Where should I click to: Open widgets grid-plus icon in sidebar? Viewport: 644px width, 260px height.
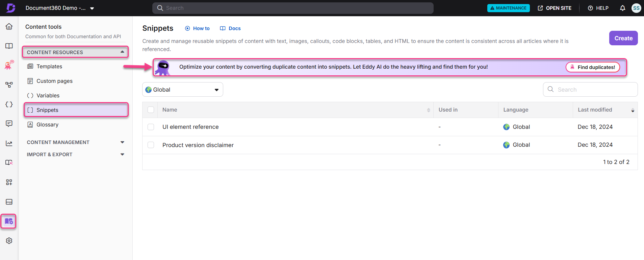click(9, 182)
